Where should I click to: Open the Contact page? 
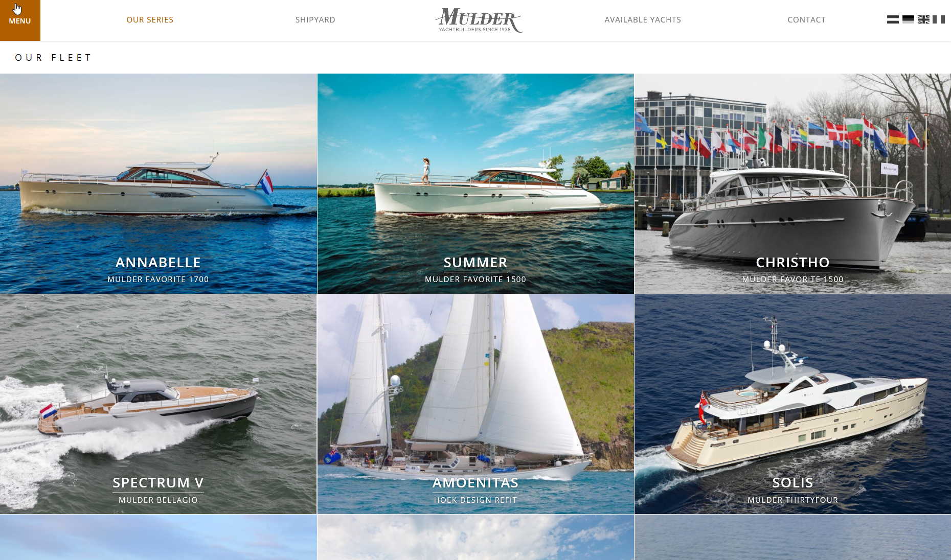[806, 20]
